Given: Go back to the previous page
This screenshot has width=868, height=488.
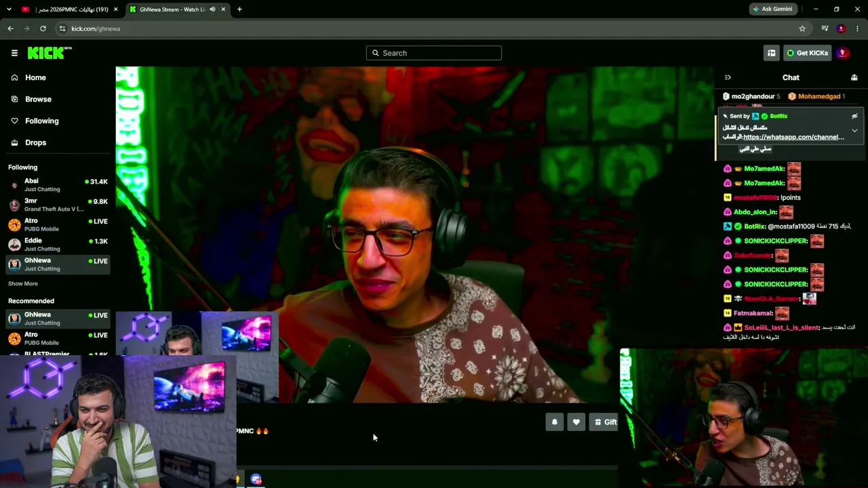Looking at the screenshot, I should [x=10, y=28].
